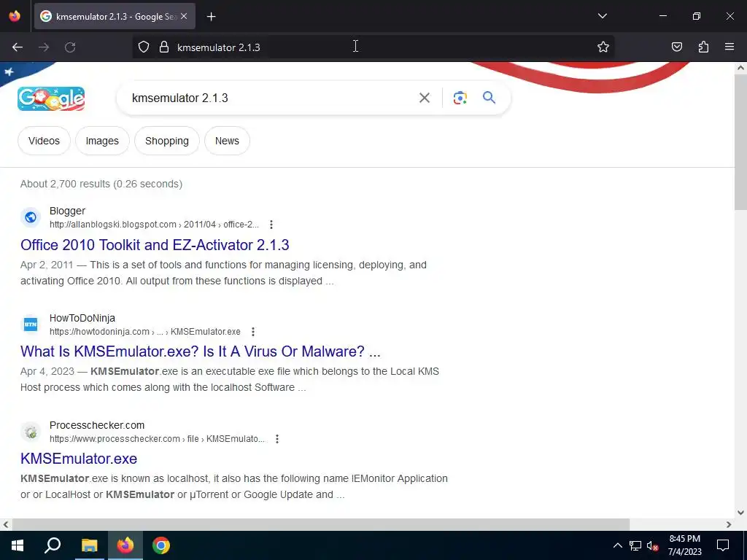Click the vertical scrollbar thumb
This screenshot has width=747, height=560.
(740, 142)
